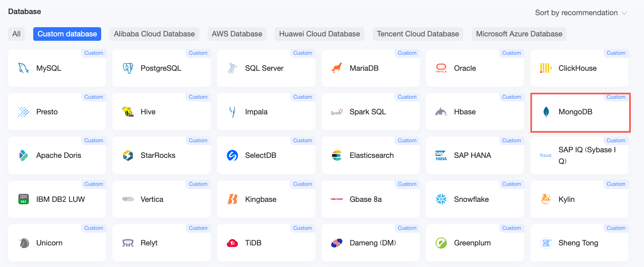Viewport: 644px width, 267px height.
Task: Click the SAP IQ (Sybase IQ) text
Action: coord(587,155)
